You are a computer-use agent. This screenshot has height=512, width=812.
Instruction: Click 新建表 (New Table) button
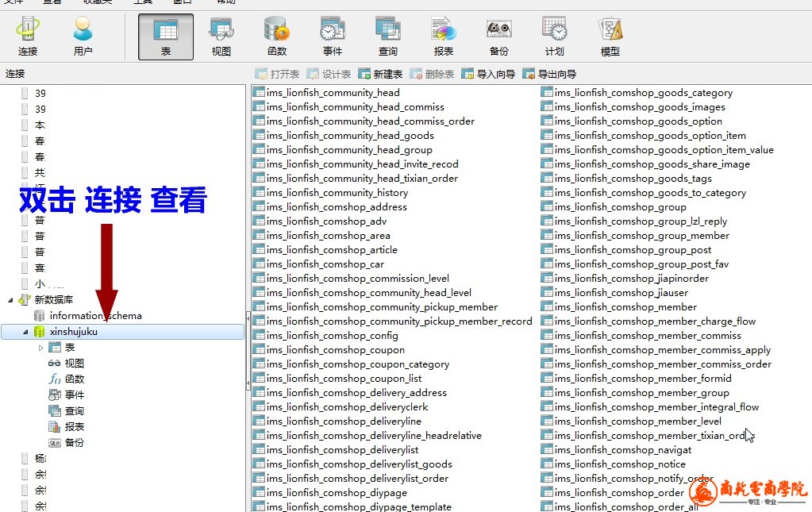click(380, 74)
